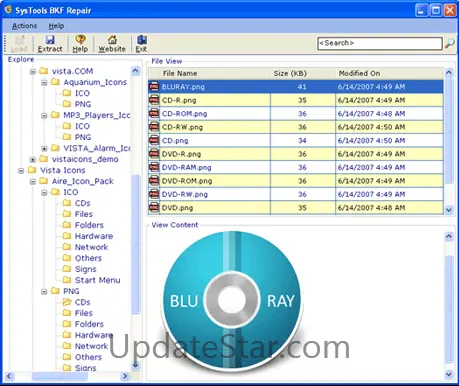Select the DVD-RAM.png file name
Image resolution: width=459 pixels, height=386 pixels.
pos(186,167)
